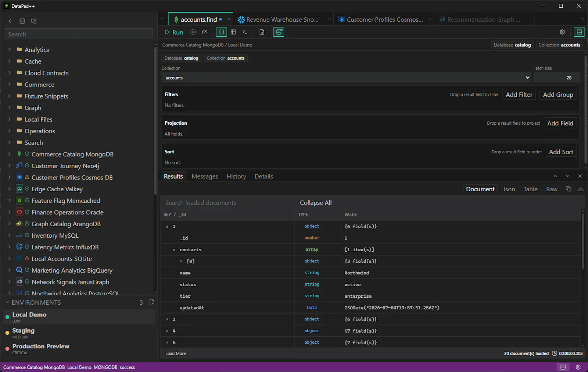Image resolution: width=588 pixels, height=372 pixels.
Task: Open the Messages tab
Action: coord(205,176)
